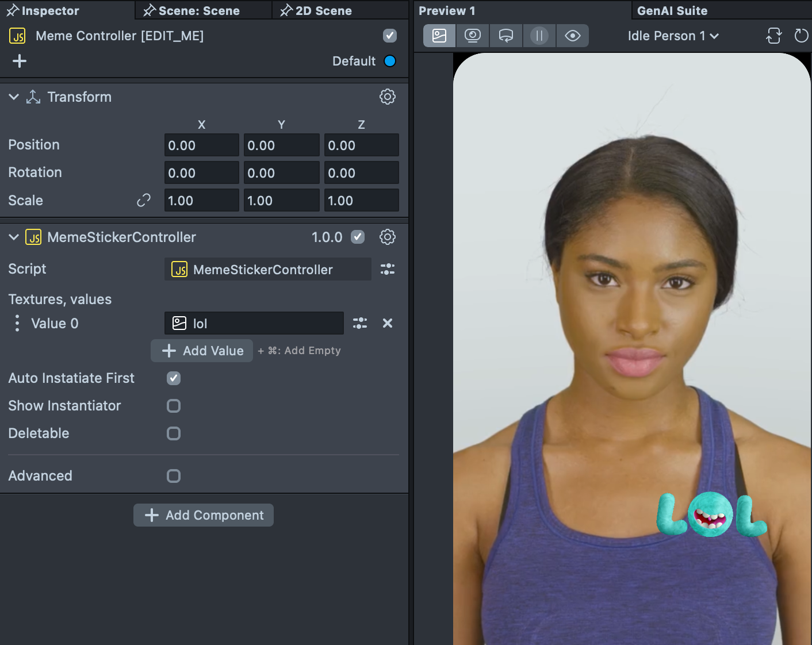812x645 pixels.
Task: Open picker icon beside lol texture
Action: click(x=360, y=323)
